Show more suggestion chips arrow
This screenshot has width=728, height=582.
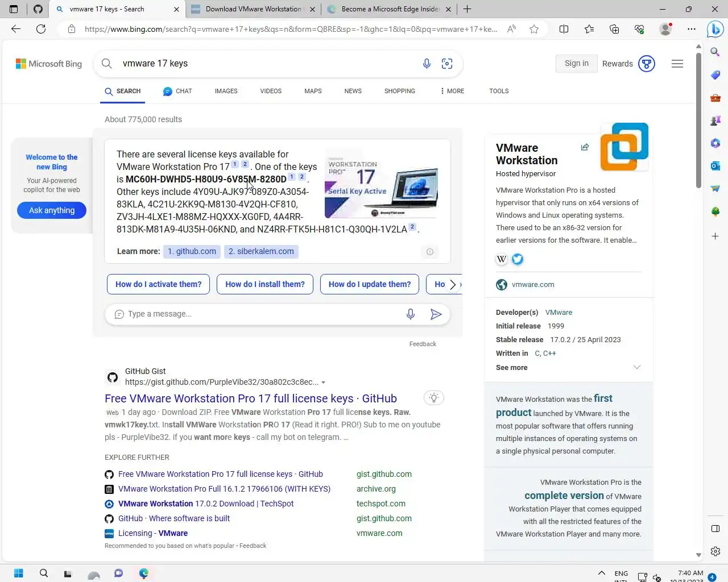(453, 284)
